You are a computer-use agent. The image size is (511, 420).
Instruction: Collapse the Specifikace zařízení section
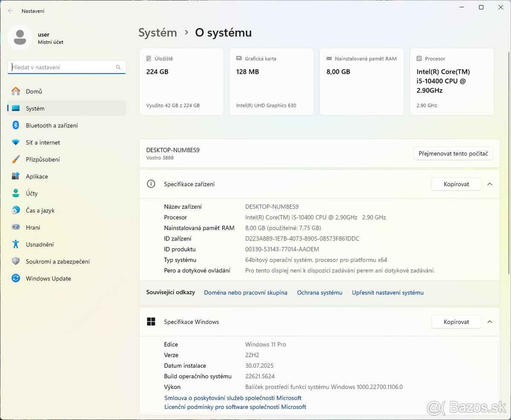(x=490, y=184)
